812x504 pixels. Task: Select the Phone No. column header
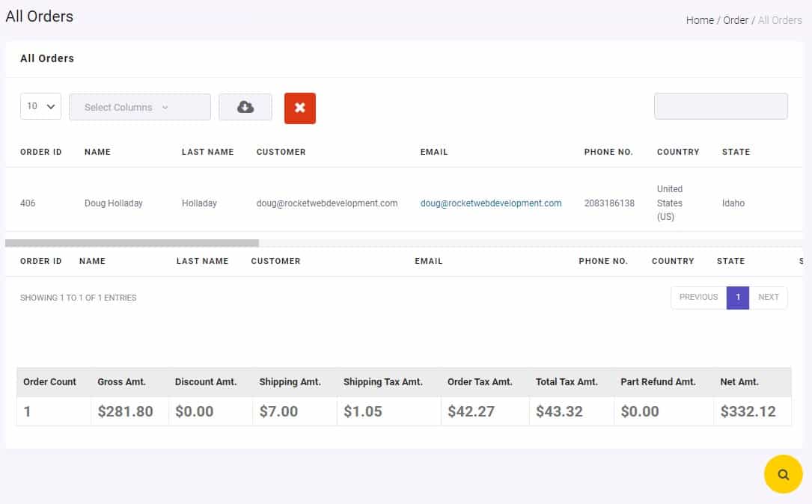pos(608,152)
